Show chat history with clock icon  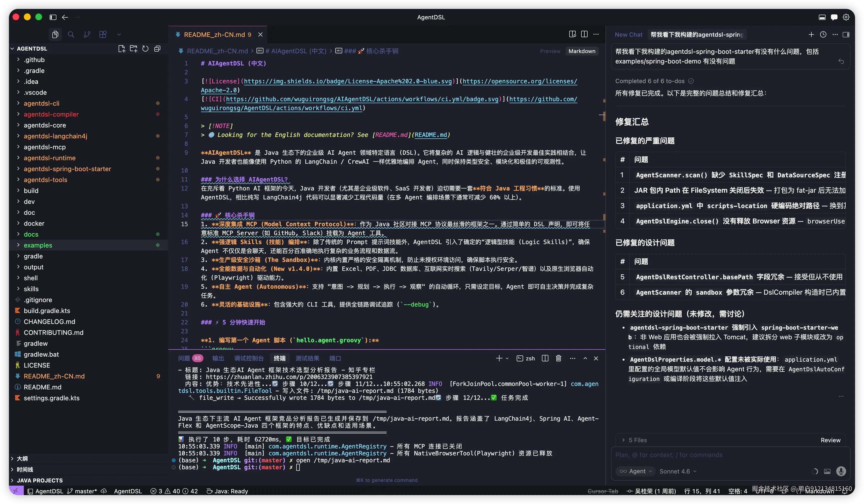(x=823, y=35)
